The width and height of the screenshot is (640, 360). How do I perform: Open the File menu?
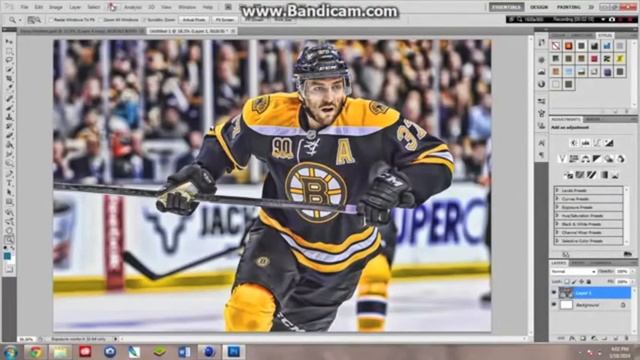point(24,7)
